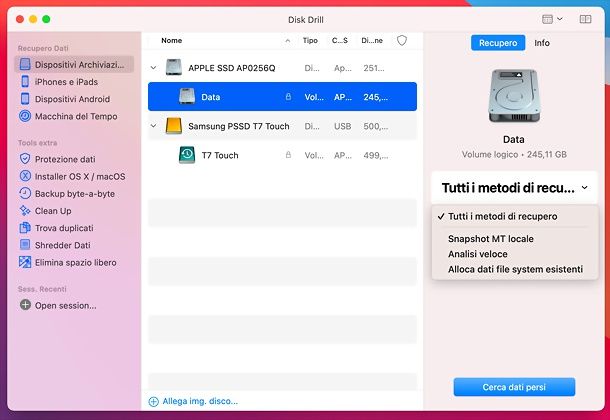Open Installer OS X / macOS icon
610x420 pixels.
click(x=25, y=176)
